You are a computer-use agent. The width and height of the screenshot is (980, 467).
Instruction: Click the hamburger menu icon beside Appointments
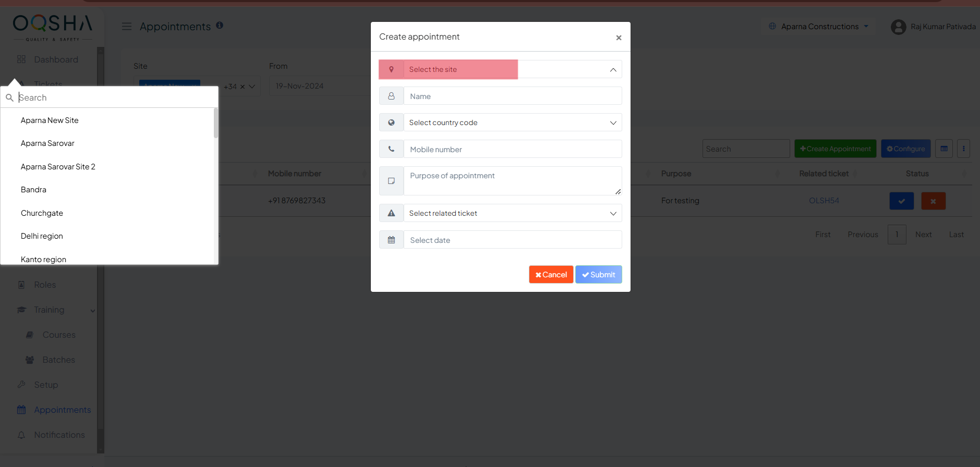[x=126, y=26]
